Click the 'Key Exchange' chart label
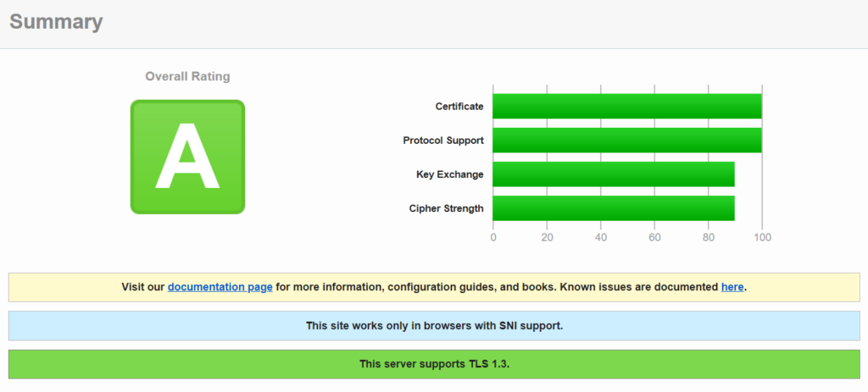Viewport: 868px width, 392px height. [x=450, y=174]
